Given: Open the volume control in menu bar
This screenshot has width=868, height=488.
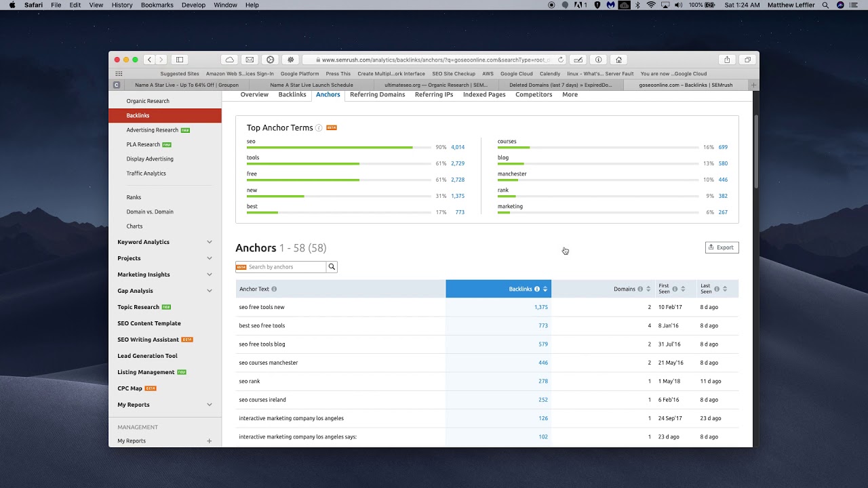Looking at the screenshot, I should (679, 5).
